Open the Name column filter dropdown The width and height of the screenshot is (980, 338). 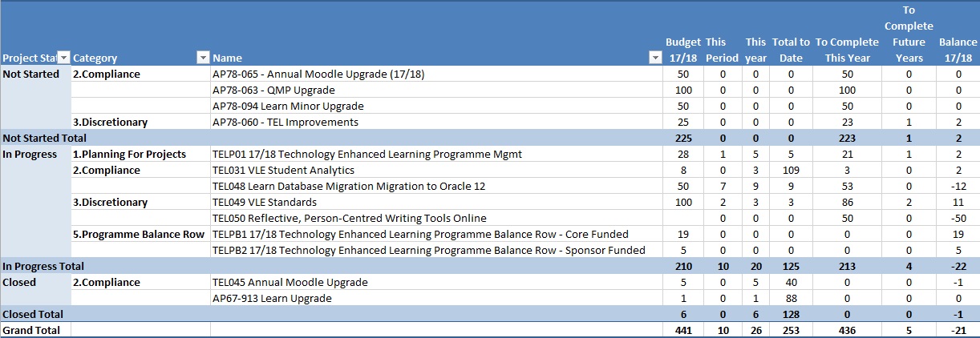pyautogui.click(x=655, y=58)
